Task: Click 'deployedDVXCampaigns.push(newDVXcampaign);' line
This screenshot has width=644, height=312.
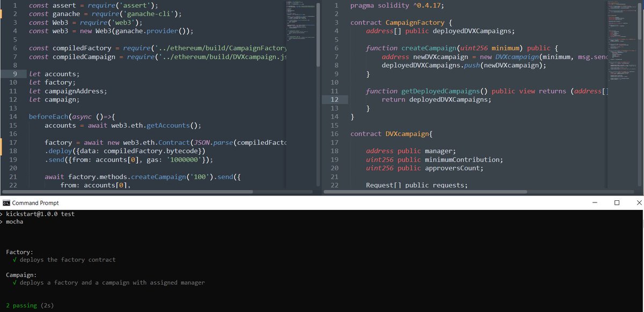Action: [x=464, y=66]
